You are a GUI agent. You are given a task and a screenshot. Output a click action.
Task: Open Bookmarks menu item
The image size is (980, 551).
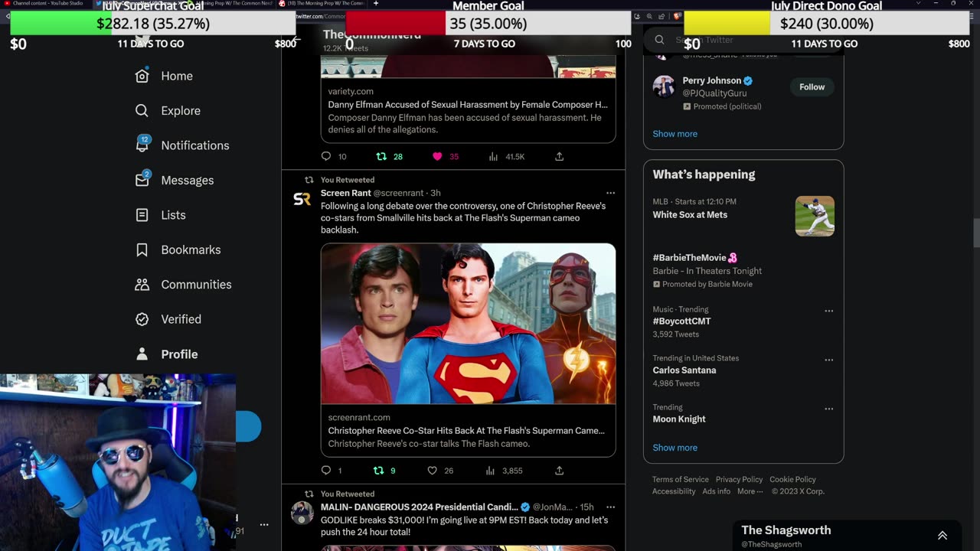191,249
